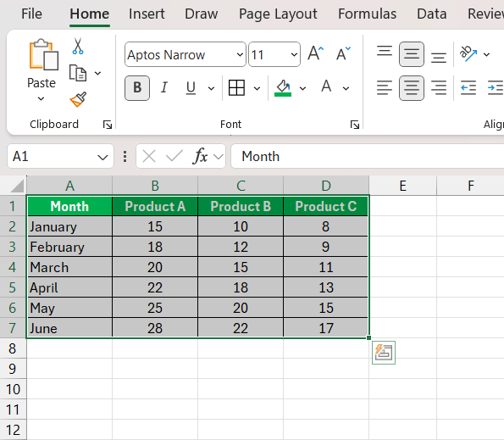Switch to the Page Layout tab
Viewport: 504px width, 440px height.
point(278,14)
